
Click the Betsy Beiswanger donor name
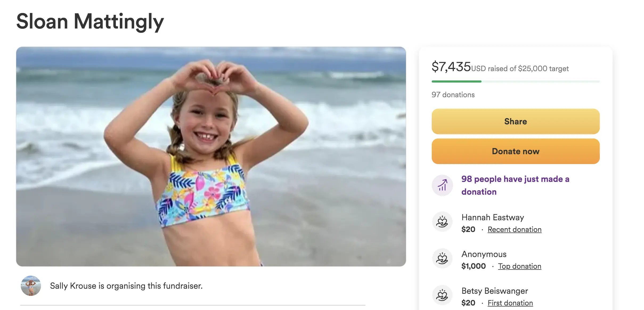tap(495, 291)
